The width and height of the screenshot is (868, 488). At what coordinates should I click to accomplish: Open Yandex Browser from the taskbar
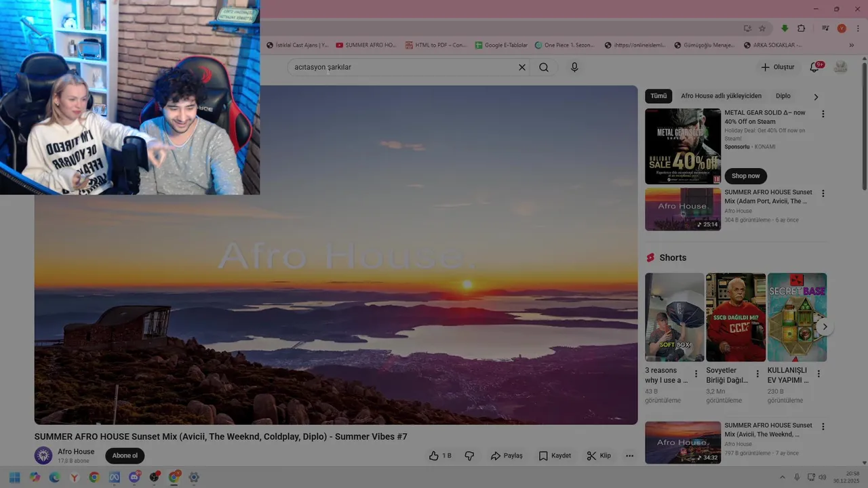click(75, 477)
